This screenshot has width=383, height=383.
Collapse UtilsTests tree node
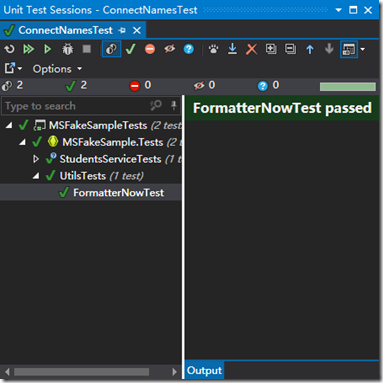(36, 176)
